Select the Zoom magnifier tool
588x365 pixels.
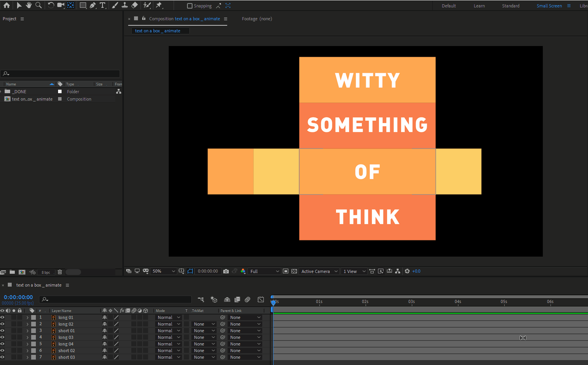39,5
